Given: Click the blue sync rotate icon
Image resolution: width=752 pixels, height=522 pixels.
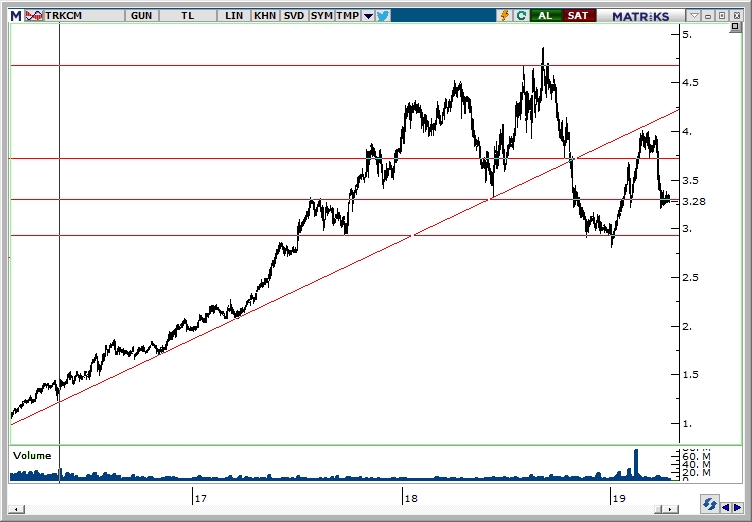Looking at the screenshot, I should (709, 505).
